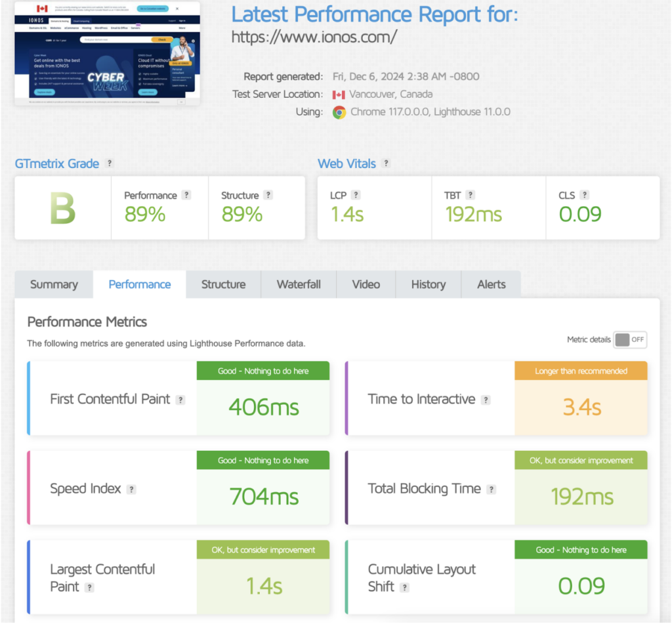Click the Chrome browser icon

click(339, 112)
